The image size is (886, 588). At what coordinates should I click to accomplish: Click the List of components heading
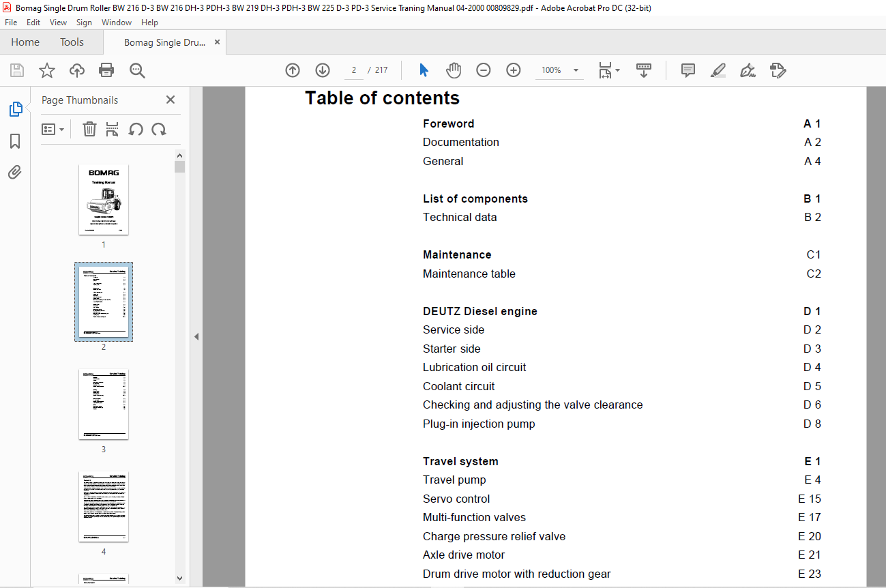(475, 199)
